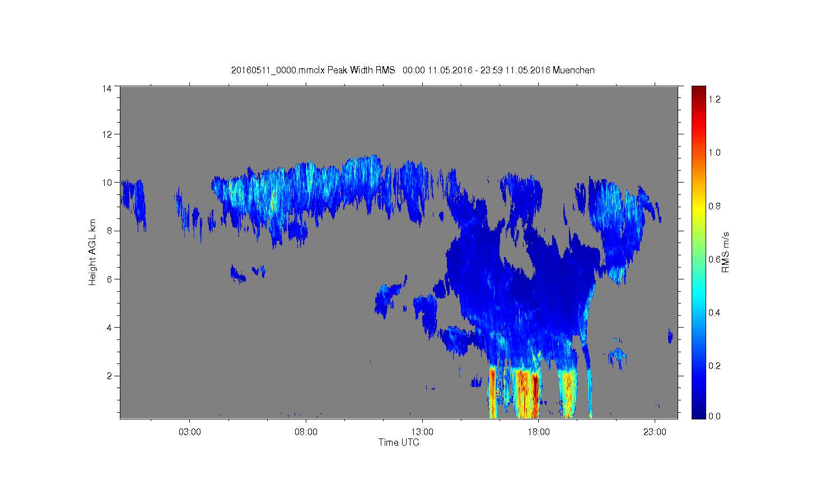Click the height axis label 2
Screen dimensions: 840x504
coord(110,376)
